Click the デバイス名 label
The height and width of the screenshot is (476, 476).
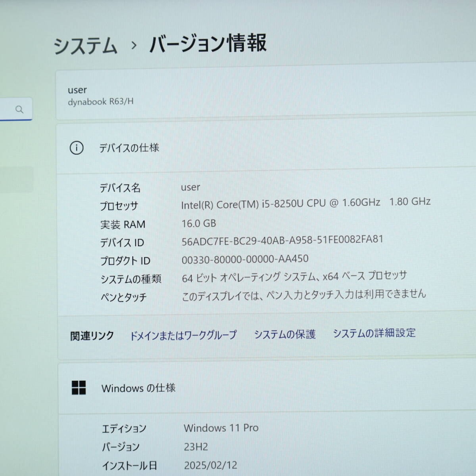pos(120,188)
